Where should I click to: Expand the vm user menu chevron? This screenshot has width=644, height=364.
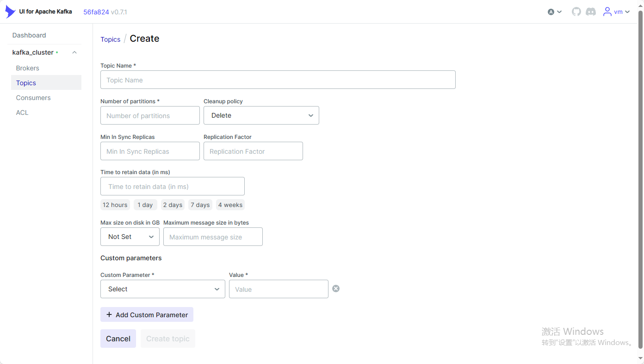(627, 12)
